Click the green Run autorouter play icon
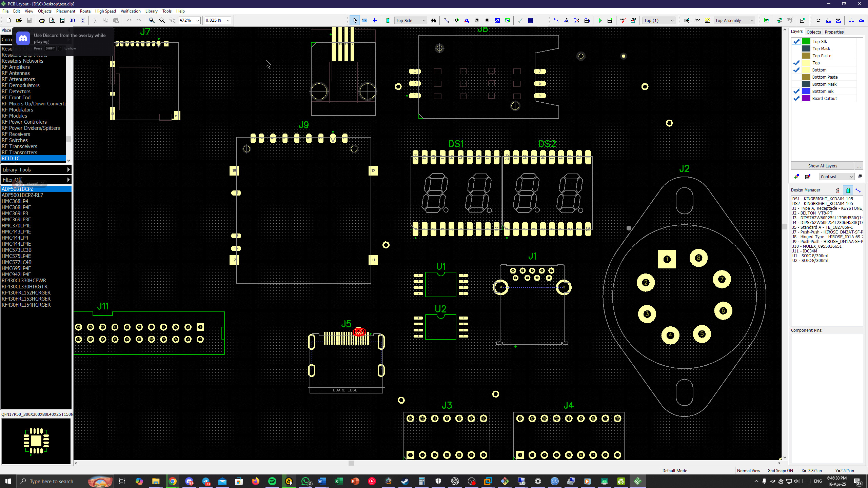 (x=600, y=20)
